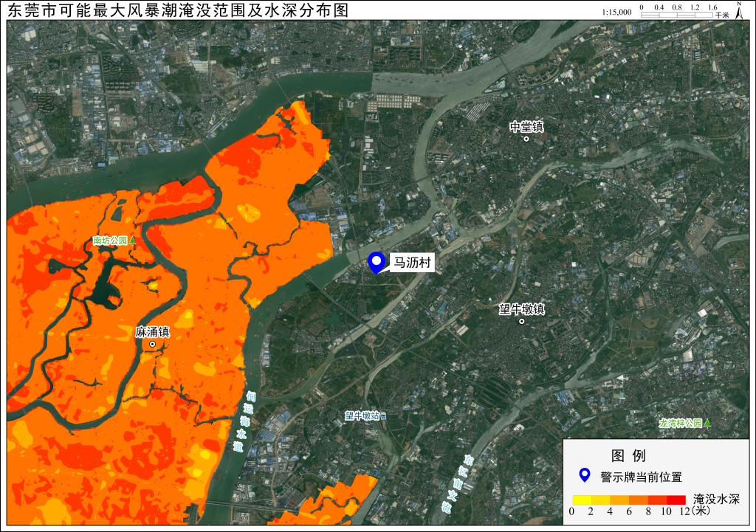This screenshot has height=532, width=756.
Task: Click the 8–10 m depth legend swatch
Action: pyautogui.click(x=657, y=500)
